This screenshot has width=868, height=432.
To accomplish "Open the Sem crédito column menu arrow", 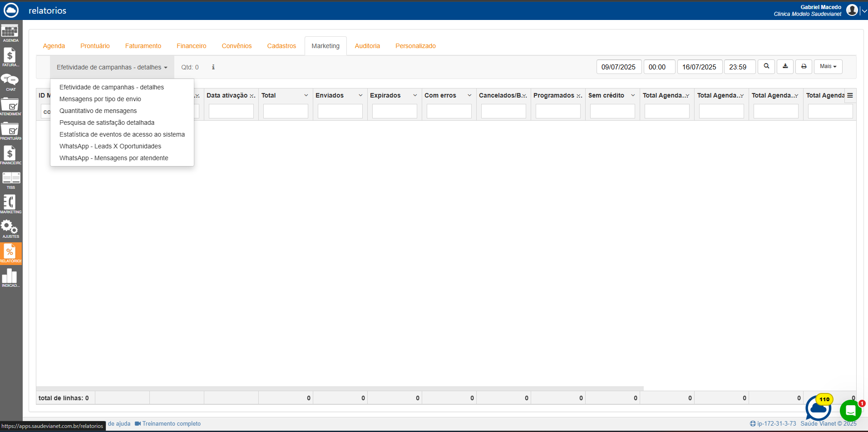I will tap(633, 95).
